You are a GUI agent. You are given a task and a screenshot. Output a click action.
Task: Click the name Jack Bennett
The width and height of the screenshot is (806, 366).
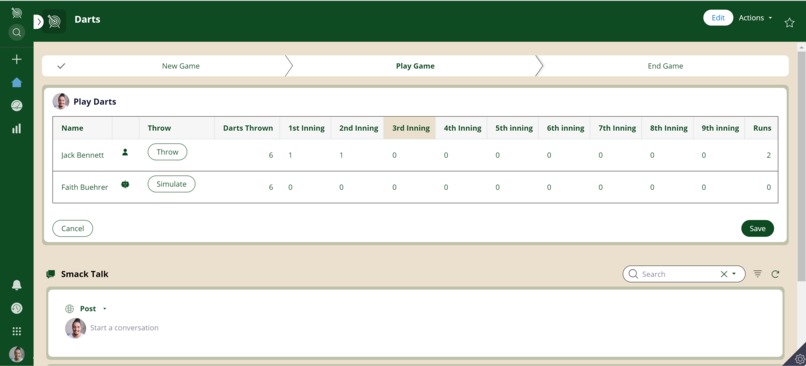pyautogui.click(x=82, y=155)
